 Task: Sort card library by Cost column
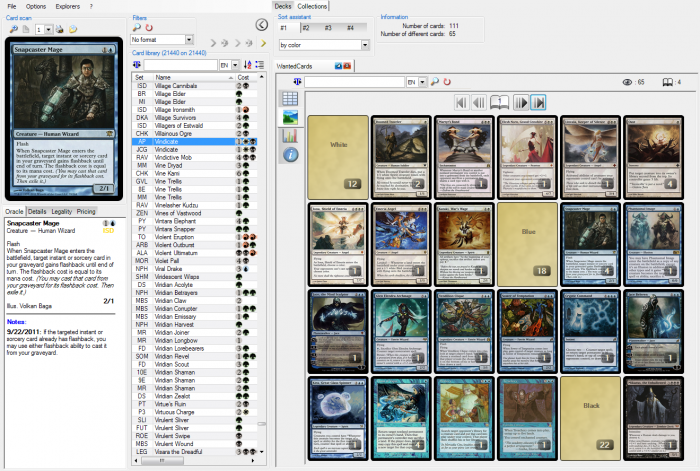tap(246, 77)
